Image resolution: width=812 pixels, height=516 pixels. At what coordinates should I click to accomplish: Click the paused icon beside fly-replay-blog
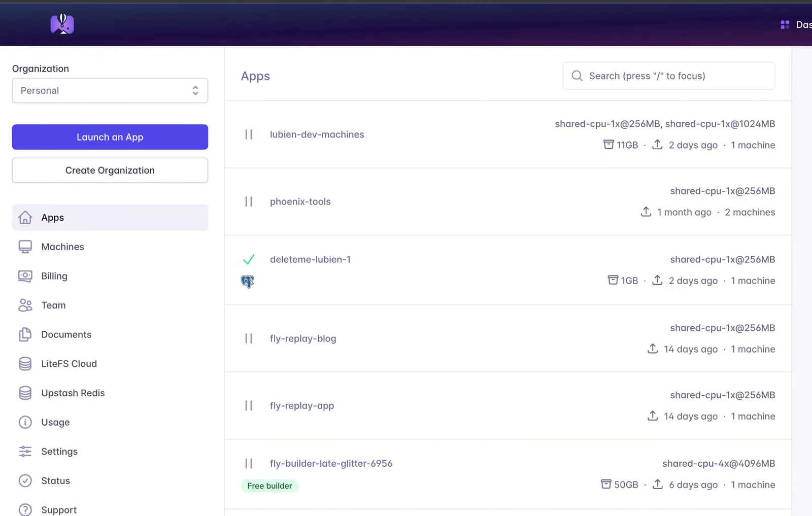(249, 338)
